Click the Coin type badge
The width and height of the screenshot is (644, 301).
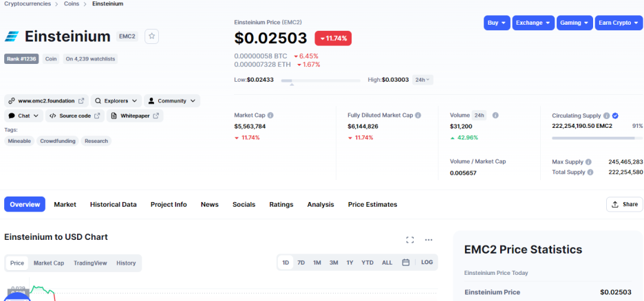51,59
